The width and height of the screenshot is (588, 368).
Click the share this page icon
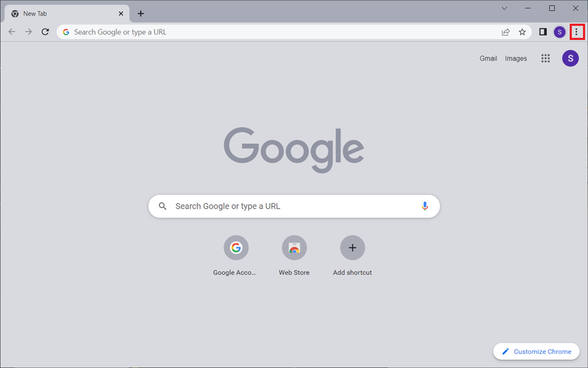point(505,32)
